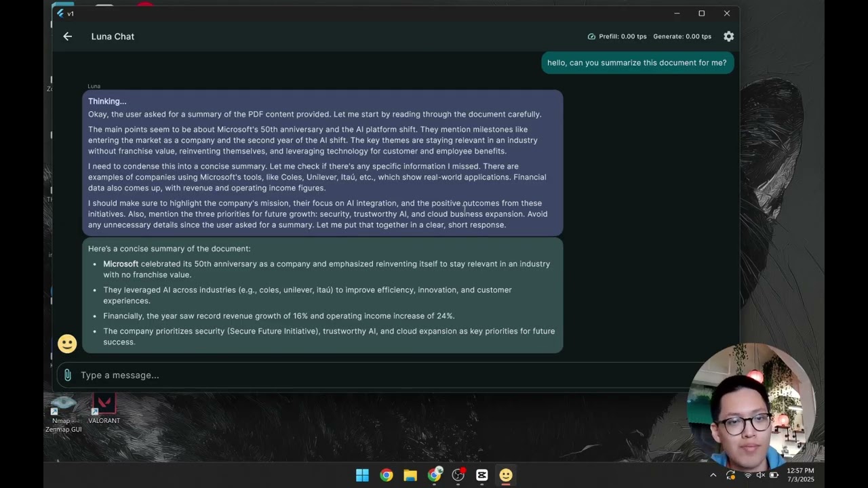Viewport: 868px width, 488px height.
Task: Open Google Chrome from the taskbar
Action: (386, 475)
